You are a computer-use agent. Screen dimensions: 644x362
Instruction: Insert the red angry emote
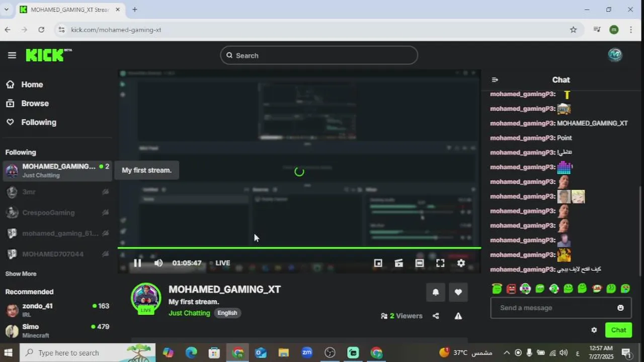[x=511, y=289]
